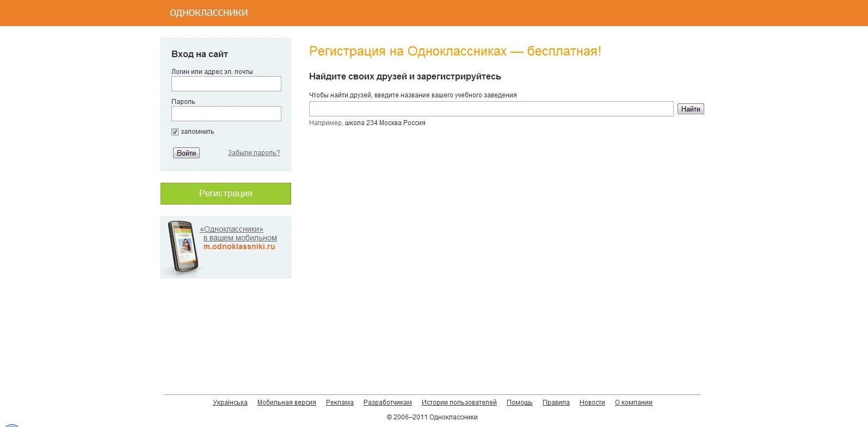The height and width of the screenshot is (427, 868).
Task: Open the Правила footer link
Action: point(556,403)
